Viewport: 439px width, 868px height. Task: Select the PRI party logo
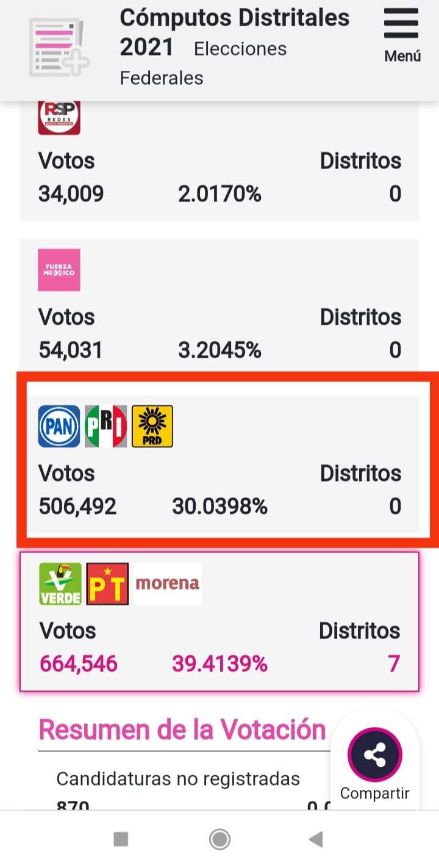[x=105, y=426]
